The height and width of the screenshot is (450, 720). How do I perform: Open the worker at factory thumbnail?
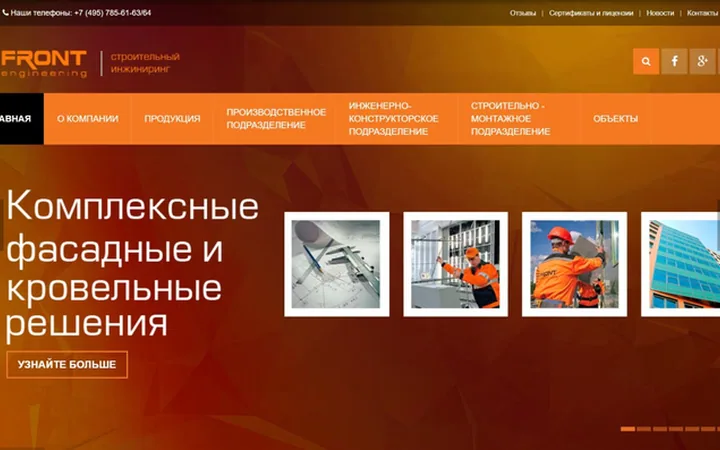(x=456, y=264)
